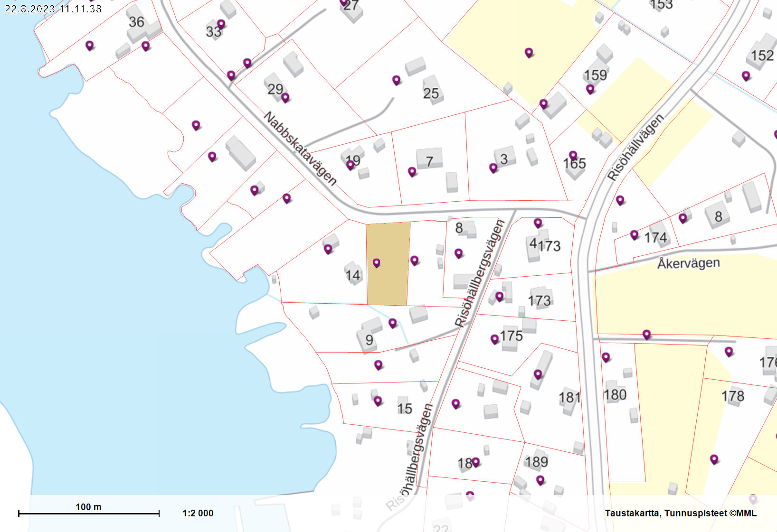
Task: Select the marker left of house 174
Action: pos(634,234)
